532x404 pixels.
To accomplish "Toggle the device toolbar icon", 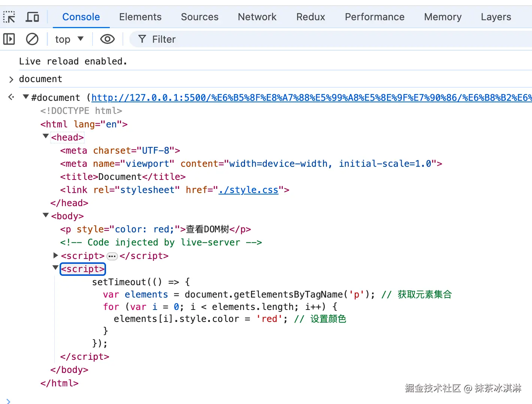I will tap(32, 17).
